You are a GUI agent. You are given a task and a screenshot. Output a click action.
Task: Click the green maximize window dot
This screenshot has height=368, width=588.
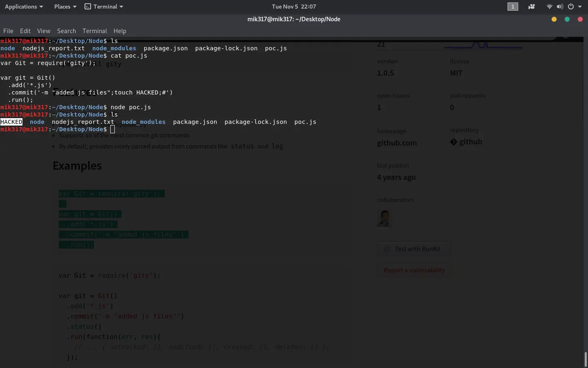[x=567, y=19]
